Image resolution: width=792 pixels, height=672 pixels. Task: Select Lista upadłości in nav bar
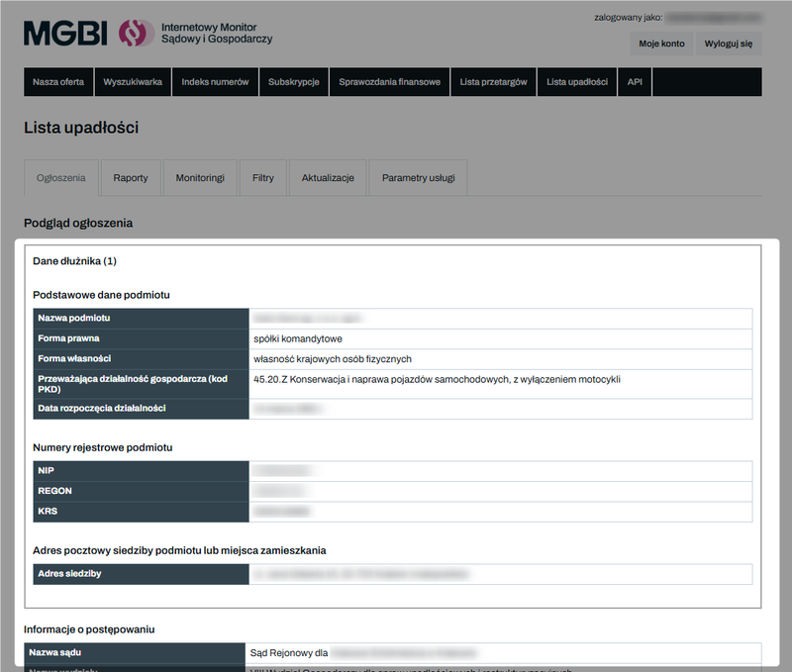click(577, 82)
